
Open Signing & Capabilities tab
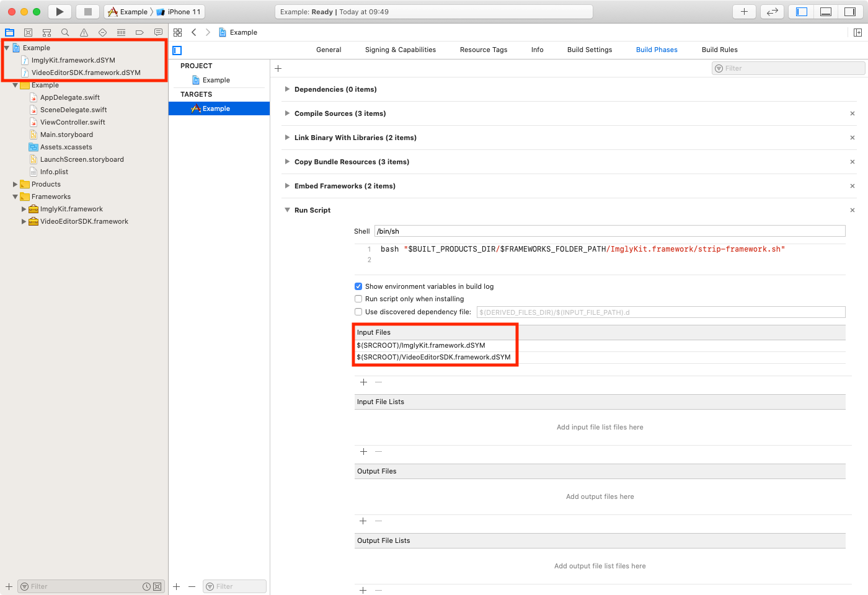[x=401, y=50]
